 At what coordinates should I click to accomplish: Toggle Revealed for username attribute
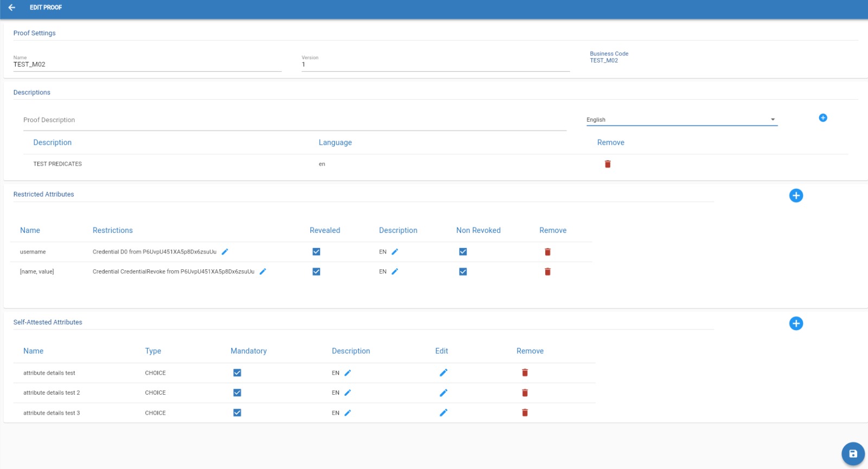click(316, 252)
